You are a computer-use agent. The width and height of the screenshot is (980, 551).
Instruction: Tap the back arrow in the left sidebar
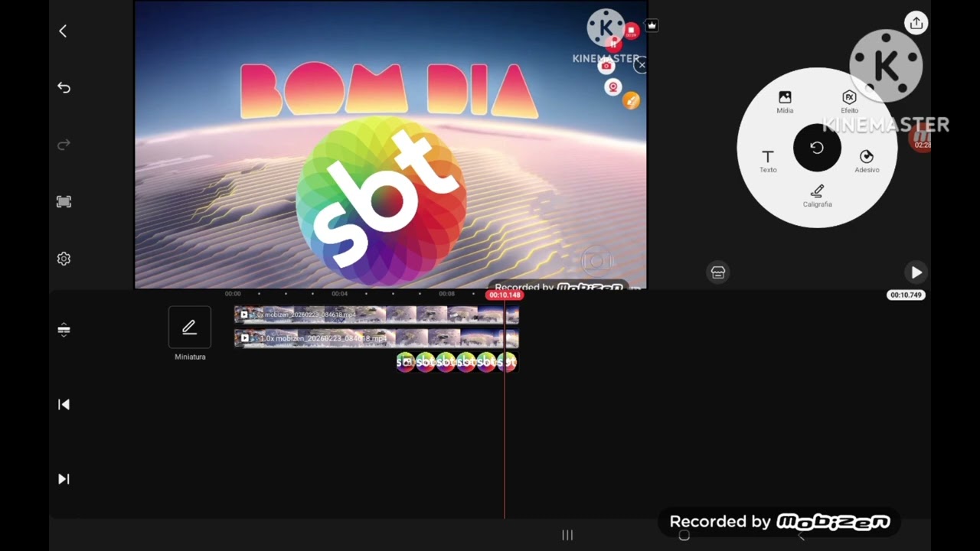pyautogui.click(x=63, y=31)
